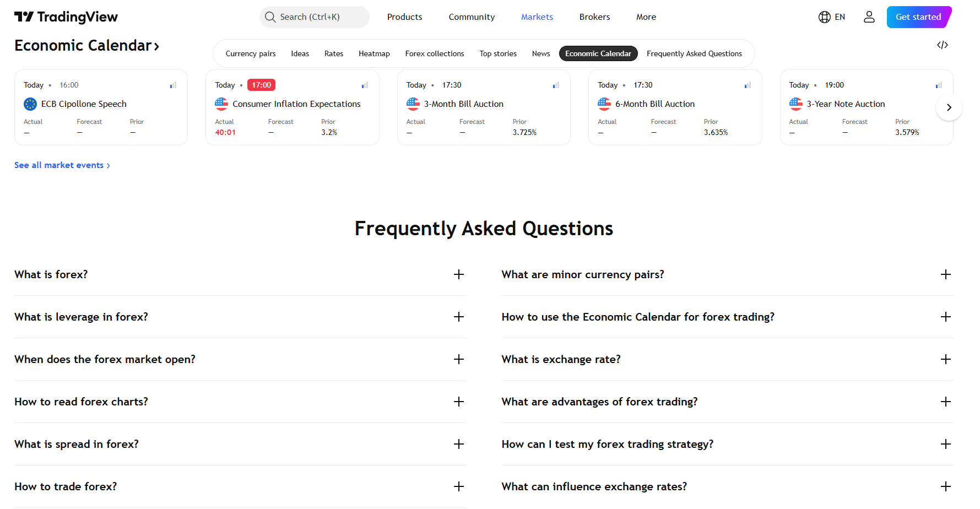Select the Currency pairs tab
The width and height of the screenshot is (980, 509).
(x=251, y=54)
